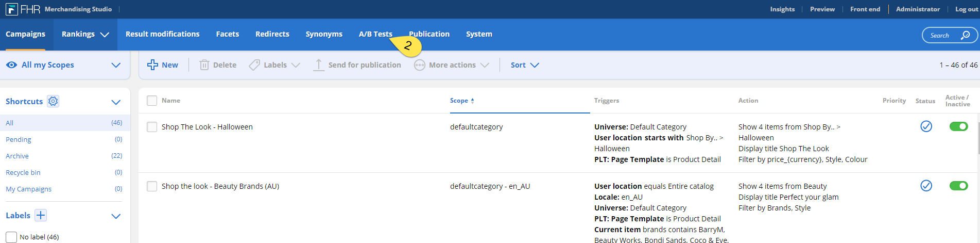The image size is (980, 243).
Task: Click the Scope column sort arrow
Action: coord(472,101)
